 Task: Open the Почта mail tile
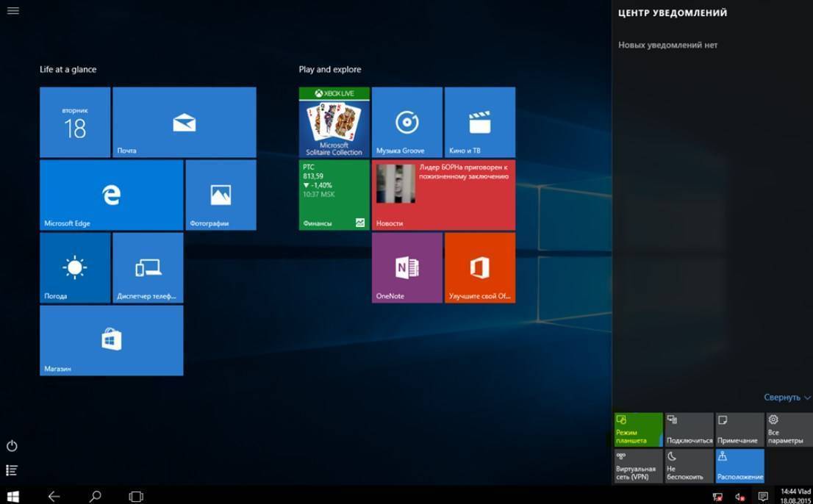tap(184, 122)
